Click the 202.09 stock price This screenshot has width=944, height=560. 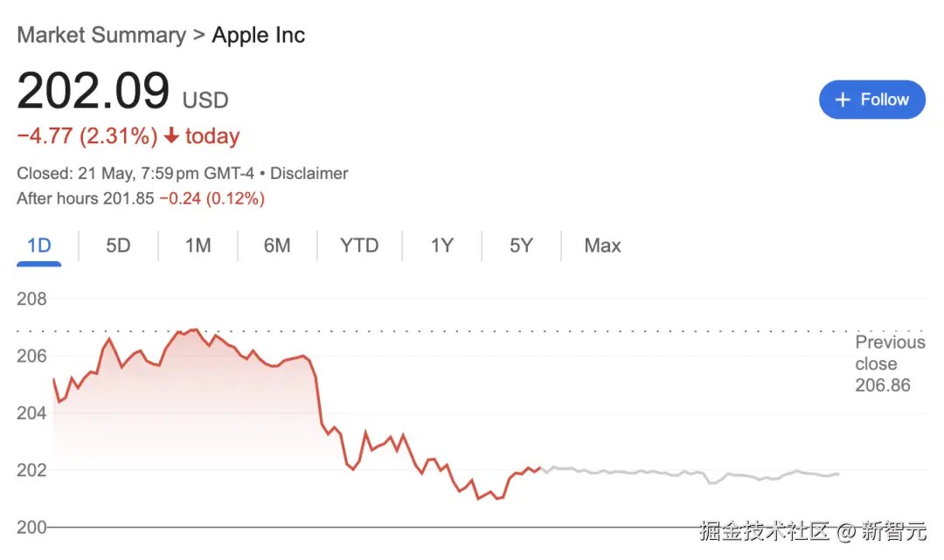coord(93,91)
